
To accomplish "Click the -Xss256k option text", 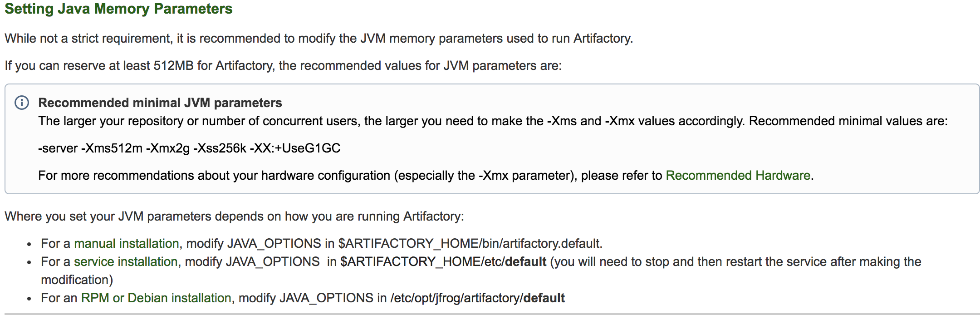I will click(x=220, y=148).
